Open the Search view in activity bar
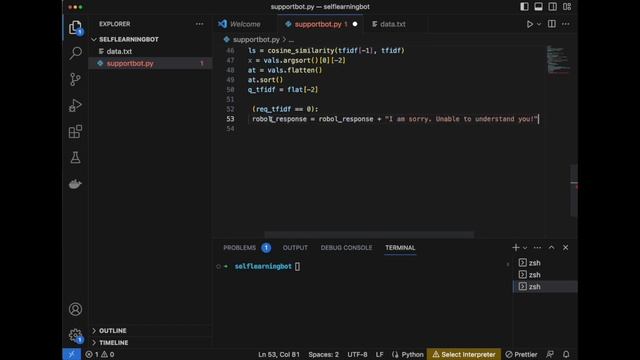 click(75, 53)
